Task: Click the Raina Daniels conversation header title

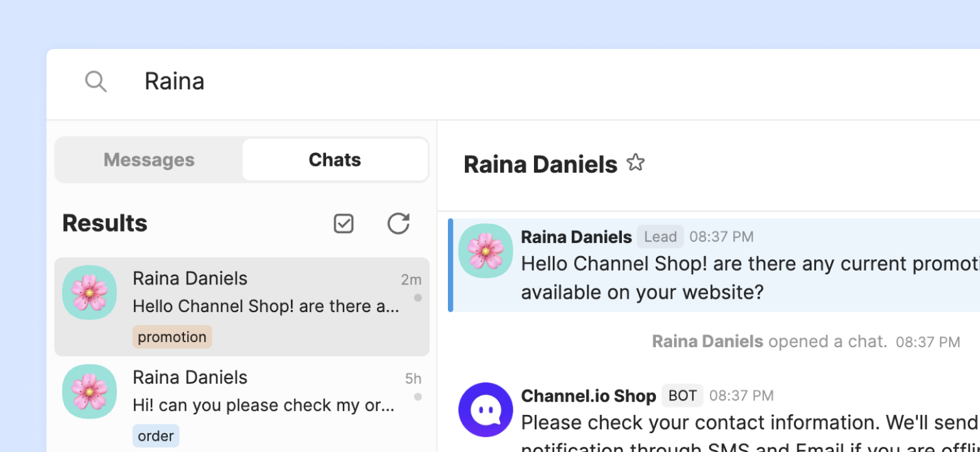Action: pos(540,164)
